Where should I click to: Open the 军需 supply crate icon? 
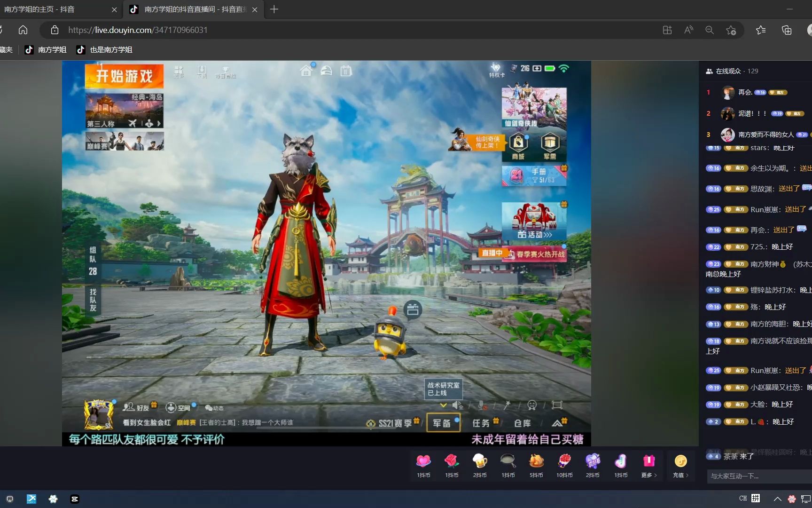[x=550, y=147]
